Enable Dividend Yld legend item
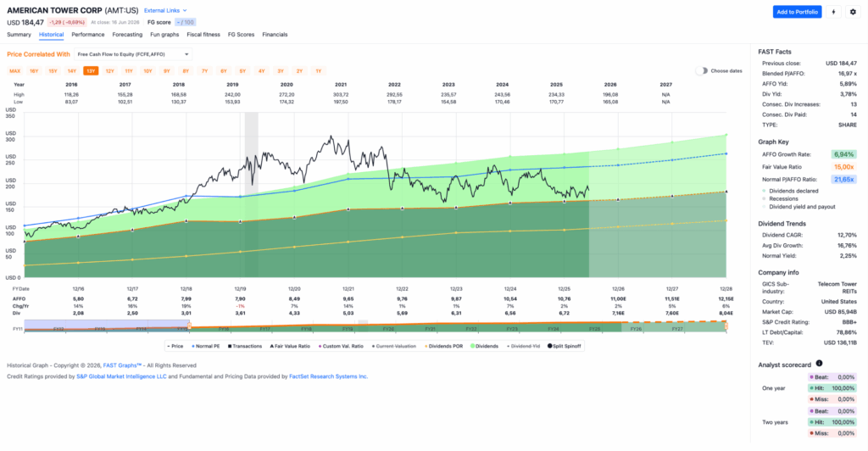The width and height of the screenshot is (868, 451). click(524, 346)
